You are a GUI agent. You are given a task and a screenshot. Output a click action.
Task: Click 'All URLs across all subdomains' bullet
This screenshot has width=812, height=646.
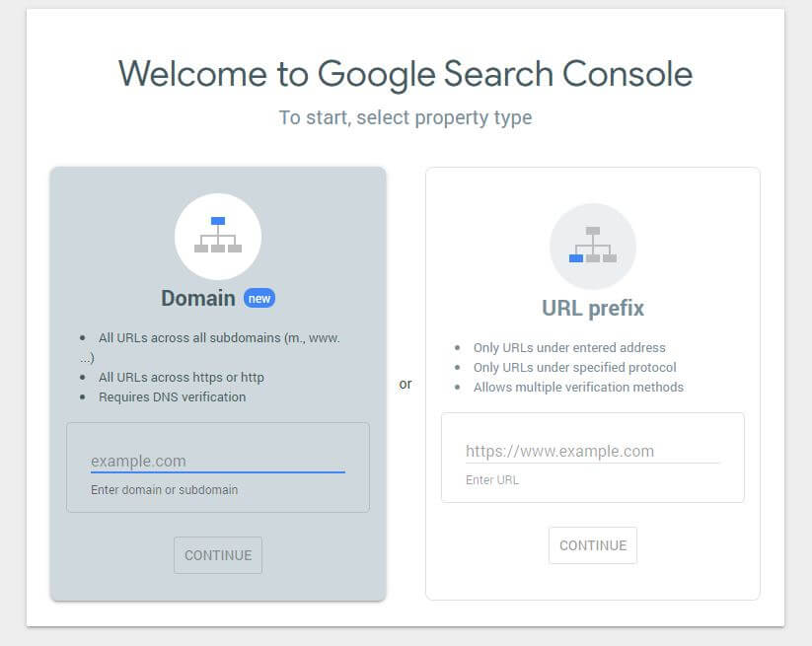(x=210, y=347)
